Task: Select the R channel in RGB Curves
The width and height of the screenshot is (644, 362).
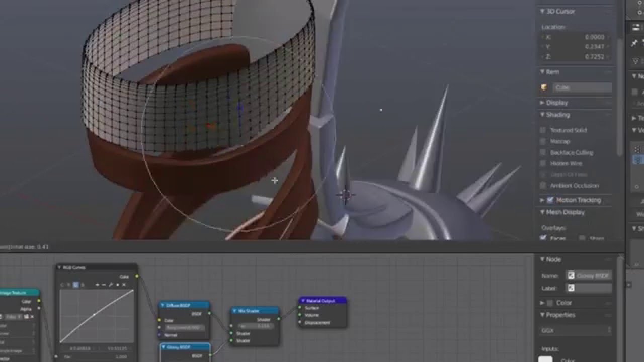Action: click(x=69, y=284)
